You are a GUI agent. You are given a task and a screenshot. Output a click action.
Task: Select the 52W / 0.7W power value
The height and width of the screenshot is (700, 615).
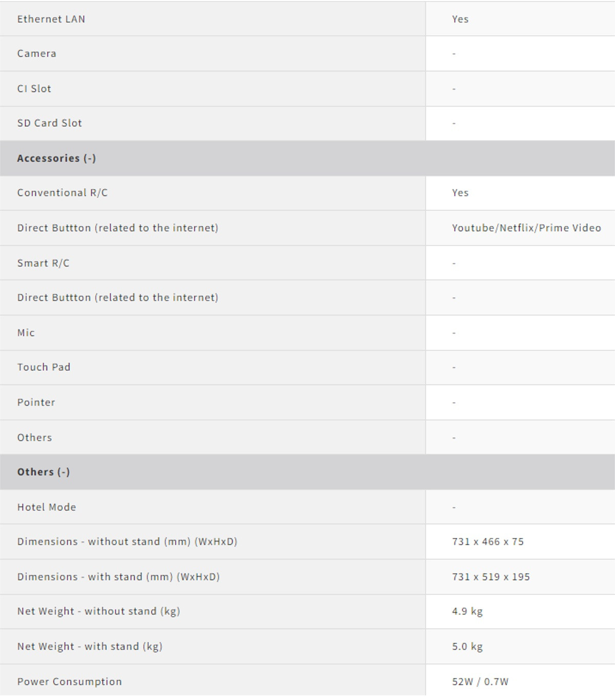480,682
